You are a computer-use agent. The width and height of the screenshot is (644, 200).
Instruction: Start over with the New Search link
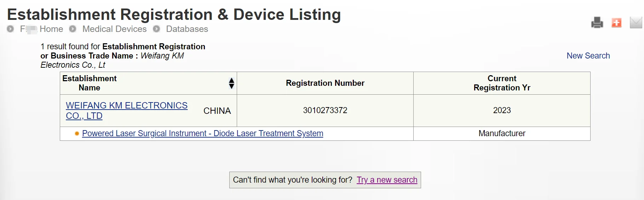pos(588,56)
